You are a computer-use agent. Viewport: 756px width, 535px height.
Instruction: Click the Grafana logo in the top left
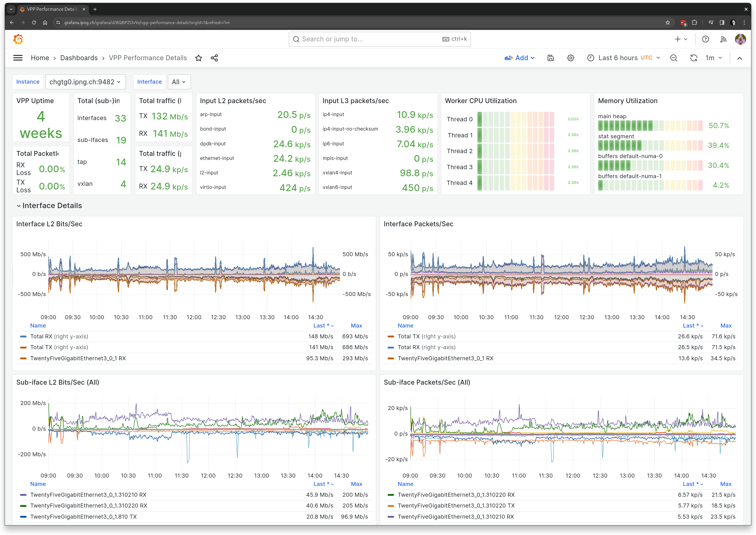(18, 39)
